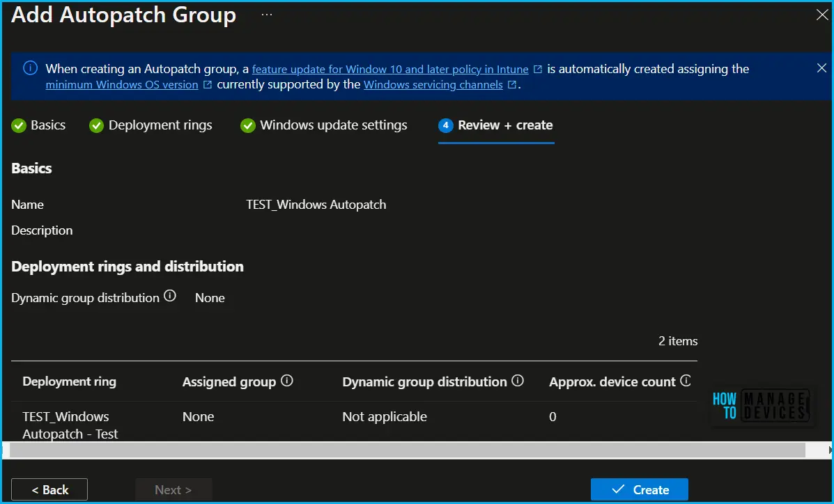Click the step 4 number badge
The width and height of the screenshot is (834, 504).
(446, 126)
